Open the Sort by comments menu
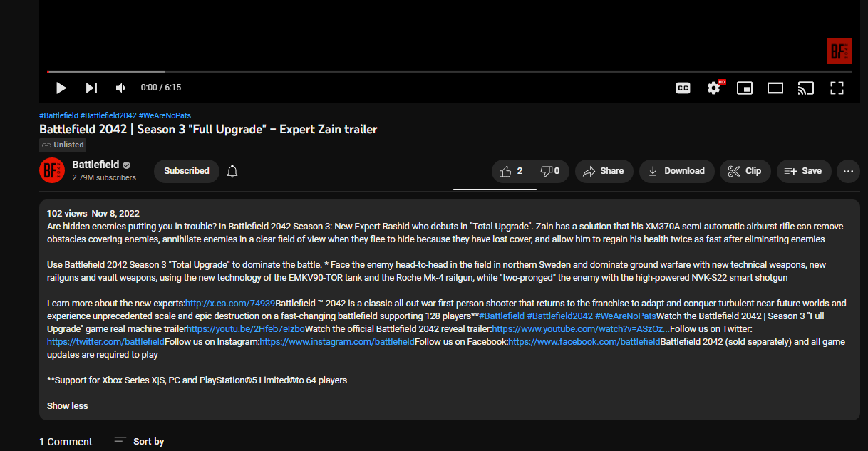Image resolution: width=868 pixels, height=451 pixels. [140, 442]
